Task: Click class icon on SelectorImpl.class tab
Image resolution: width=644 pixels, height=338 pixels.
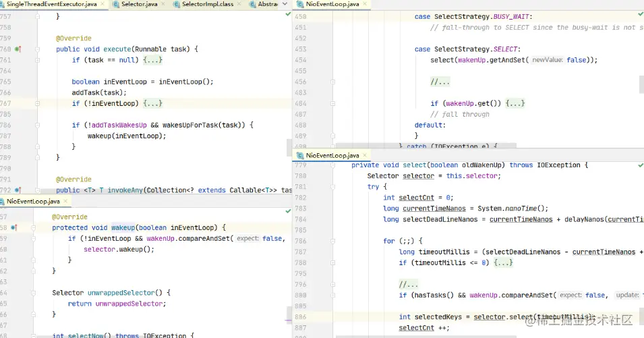Action: click(177, 4)
